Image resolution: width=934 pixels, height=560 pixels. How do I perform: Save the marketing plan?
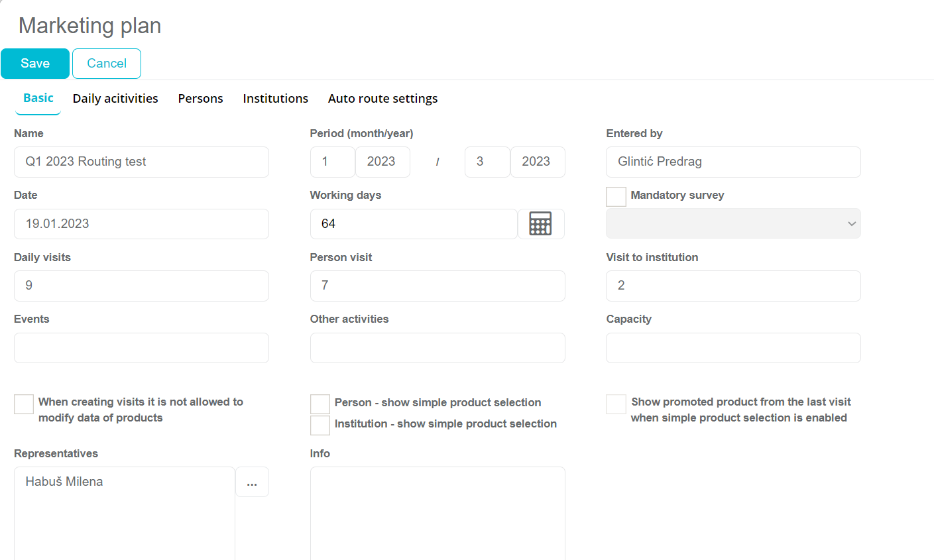pos(35,64)
